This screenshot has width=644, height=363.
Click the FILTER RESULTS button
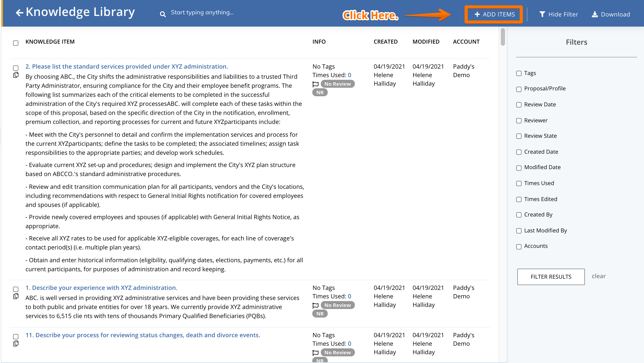(x=551, y=277)
